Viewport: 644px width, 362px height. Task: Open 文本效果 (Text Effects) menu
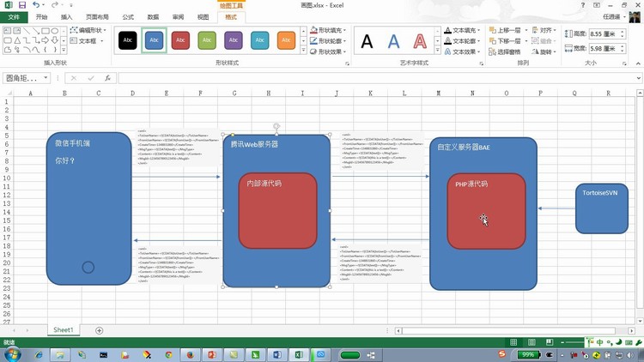click(x=462, y=51)
